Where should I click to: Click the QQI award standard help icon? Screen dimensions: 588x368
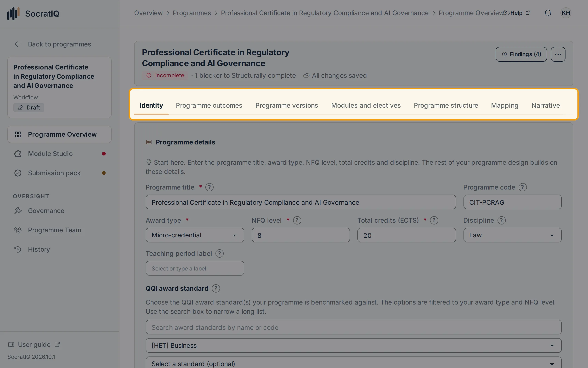pos(216,288)
